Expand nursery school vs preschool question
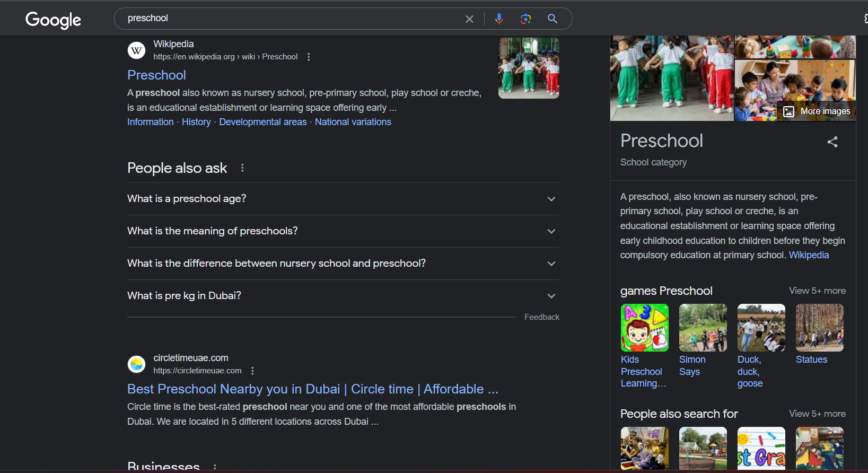The image size is (868, 473). click(343, 264)
